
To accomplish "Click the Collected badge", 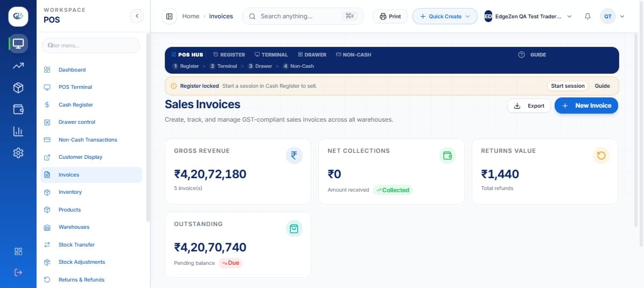I will 393,190.
